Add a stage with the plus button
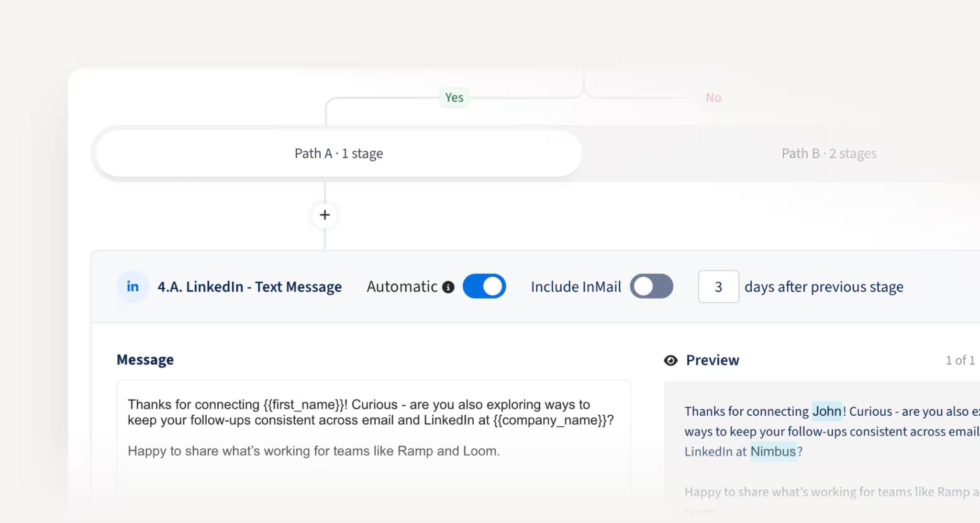This screenshot has width=980, height=523. [x=325, y=215]
